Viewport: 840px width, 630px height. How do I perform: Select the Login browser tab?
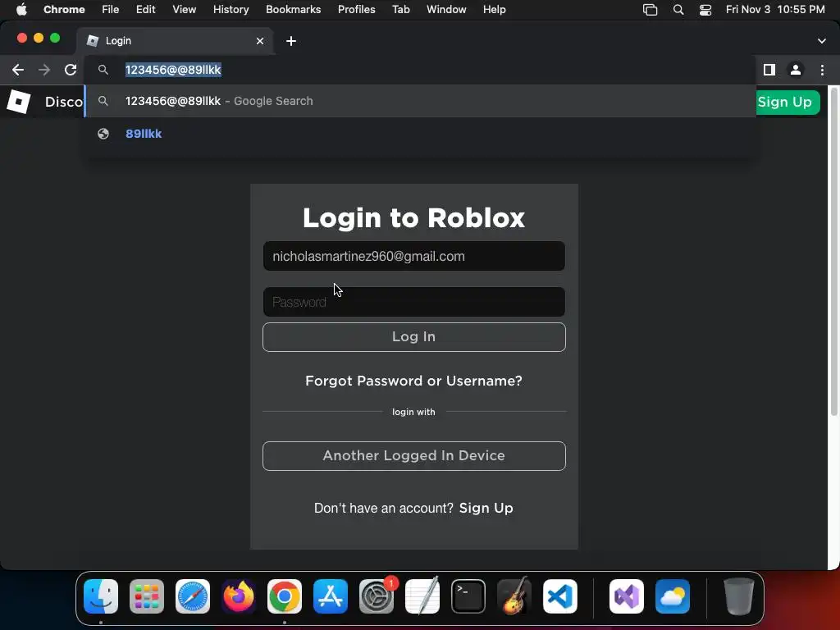click(x=176, y=41)
